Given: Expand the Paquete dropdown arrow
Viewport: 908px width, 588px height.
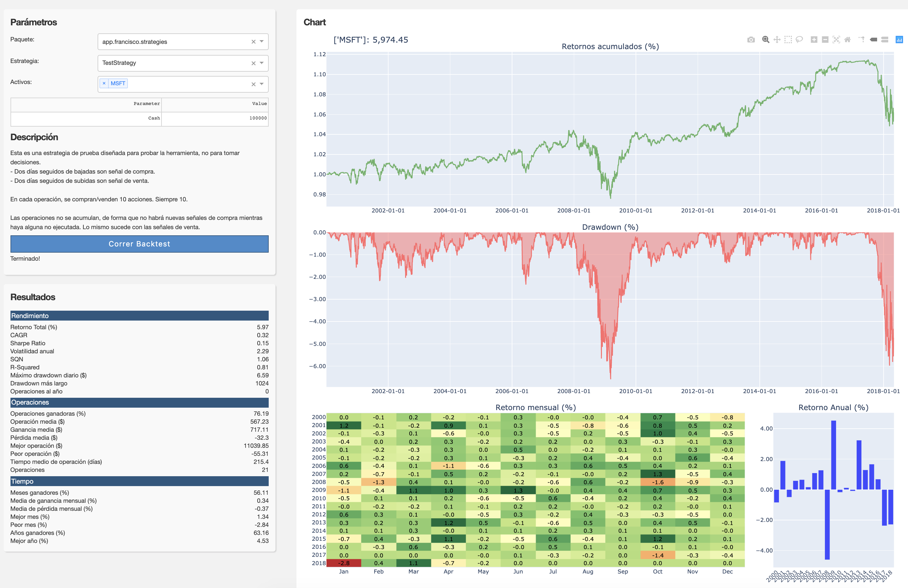Looking at the screenshot, I should pos(262,42).
